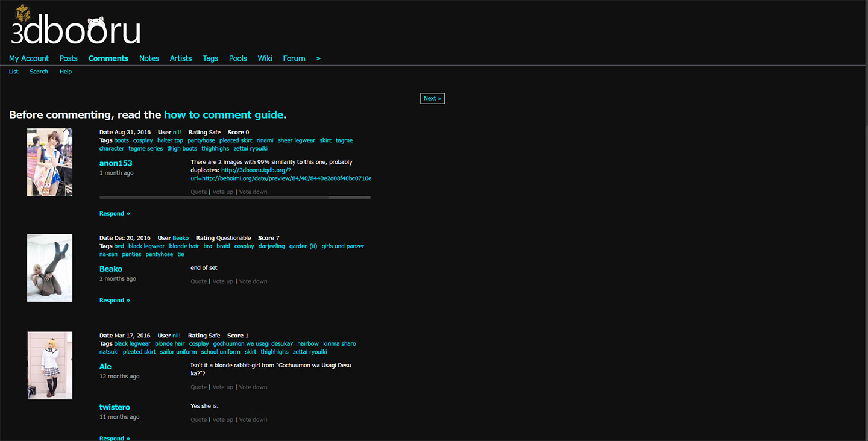Open the My Account menu item
Image resolution: width=868 pixels, height=441 pixels.
(x=29, y=58)
